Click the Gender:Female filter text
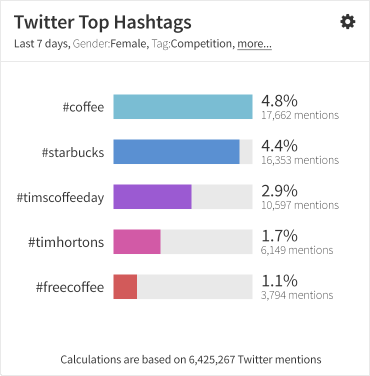370x376 pixels. coord(111,44)
